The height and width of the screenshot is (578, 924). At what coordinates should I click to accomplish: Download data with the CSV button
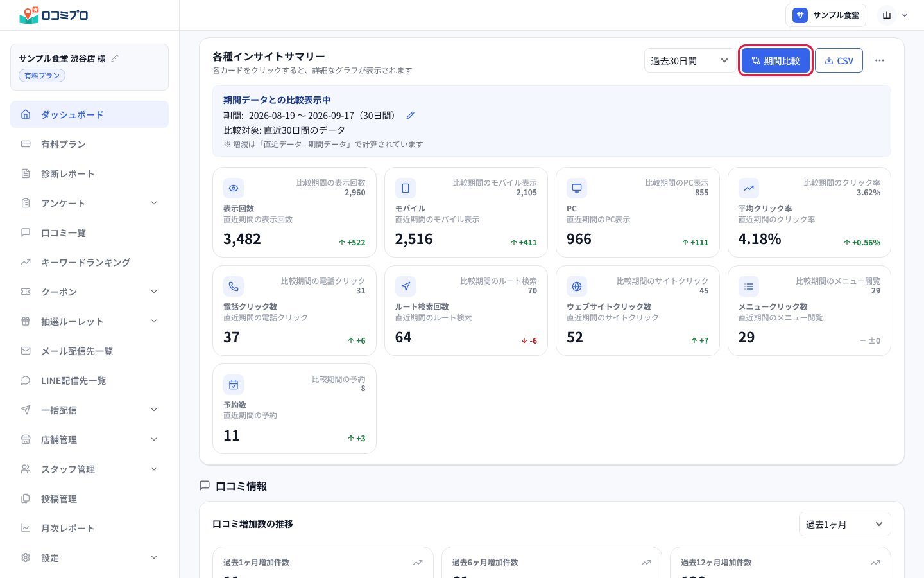(839, 60)
